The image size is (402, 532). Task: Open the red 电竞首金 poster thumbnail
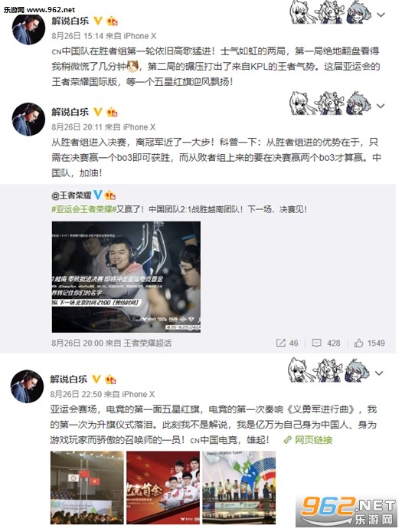pos(163,488)
